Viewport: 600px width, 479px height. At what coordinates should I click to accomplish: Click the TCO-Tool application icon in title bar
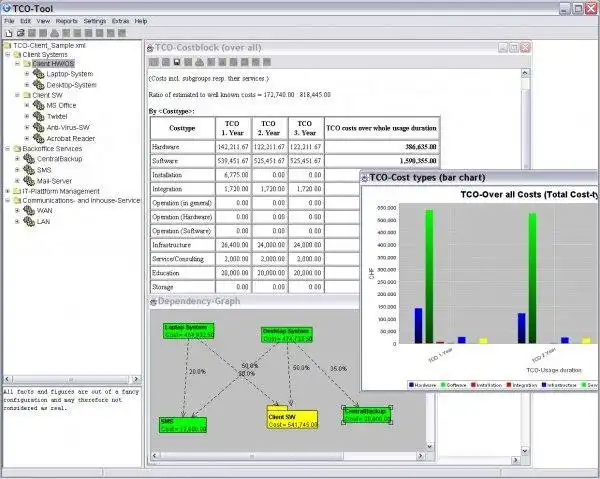7,8
